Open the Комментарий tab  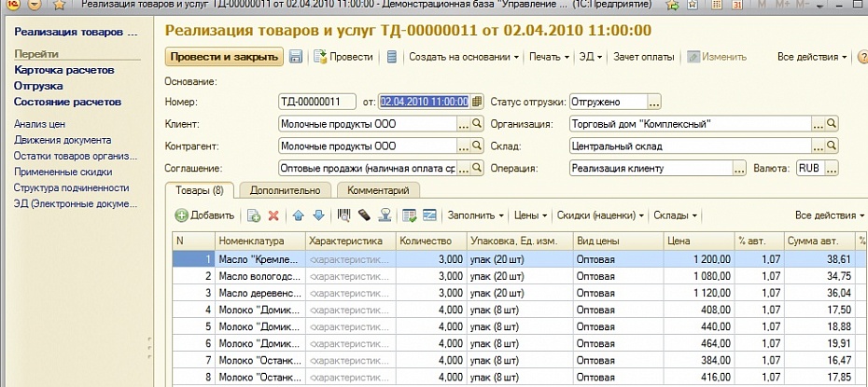(378, 189)
